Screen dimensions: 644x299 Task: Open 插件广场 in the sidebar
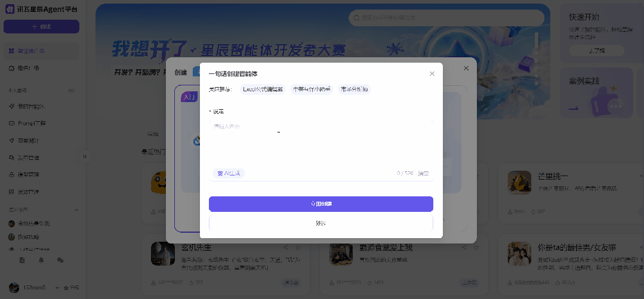coord(28,68)
